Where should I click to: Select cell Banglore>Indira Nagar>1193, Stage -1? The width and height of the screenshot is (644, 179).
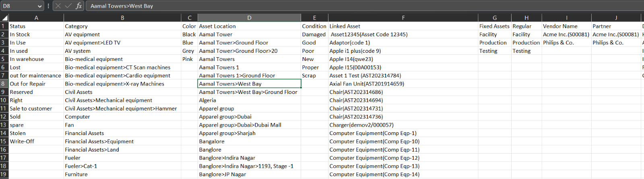point(249,166)
